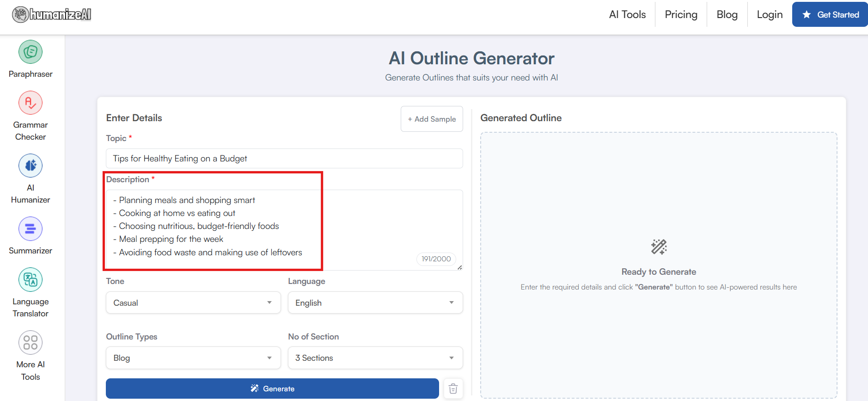Click the humanizeAI logo

52,15
